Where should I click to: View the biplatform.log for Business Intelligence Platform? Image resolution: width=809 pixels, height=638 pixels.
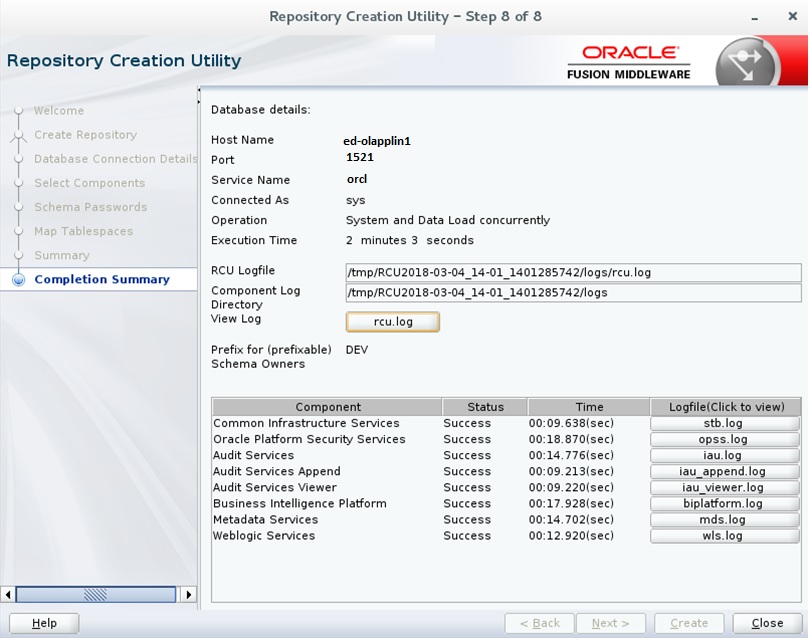coord(723,503)
